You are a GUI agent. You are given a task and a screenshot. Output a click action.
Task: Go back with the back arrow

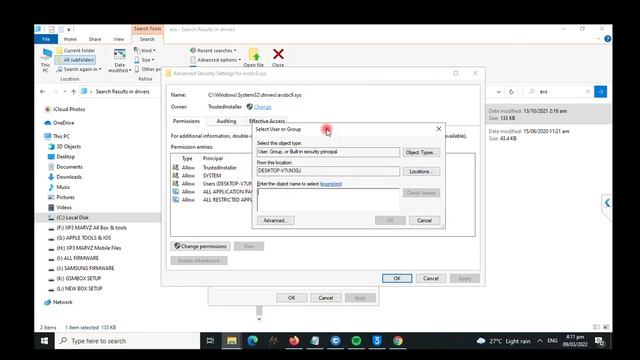click(43, 92)
